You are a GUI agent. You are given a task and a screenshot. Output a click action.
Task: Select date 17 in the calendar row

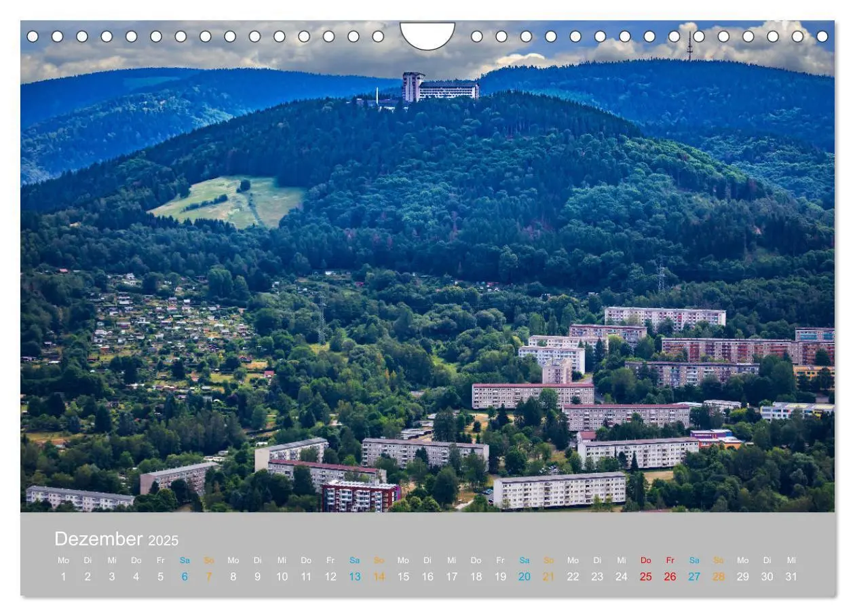(x=452, y=577)
